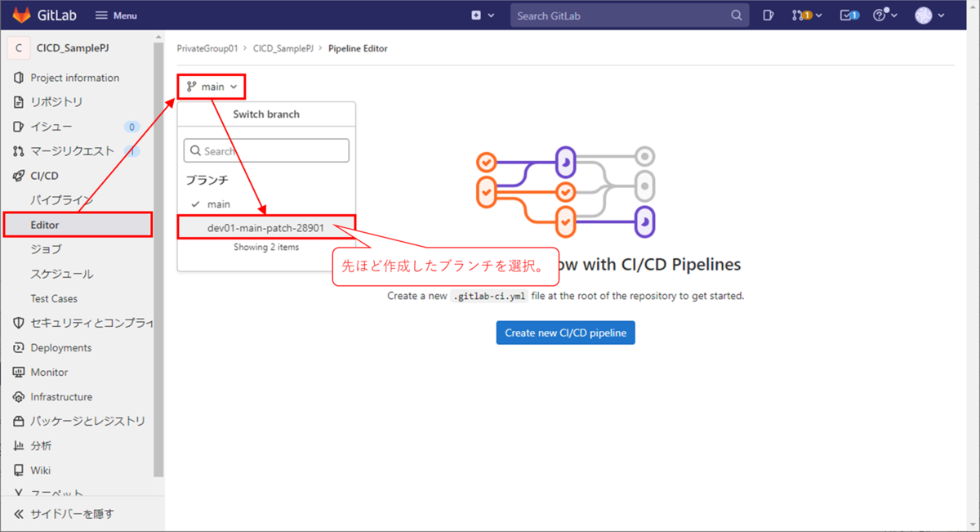Click the イシュー sidebar icon
This screenshot has height=532, width=980.
pos(19,127)
